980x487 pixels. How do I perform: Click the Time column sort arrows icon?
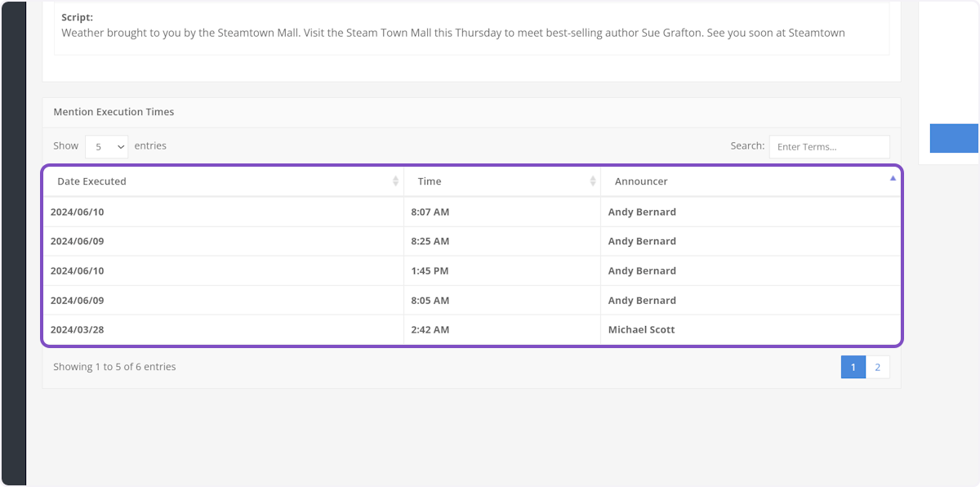click(x=593, y=181)
